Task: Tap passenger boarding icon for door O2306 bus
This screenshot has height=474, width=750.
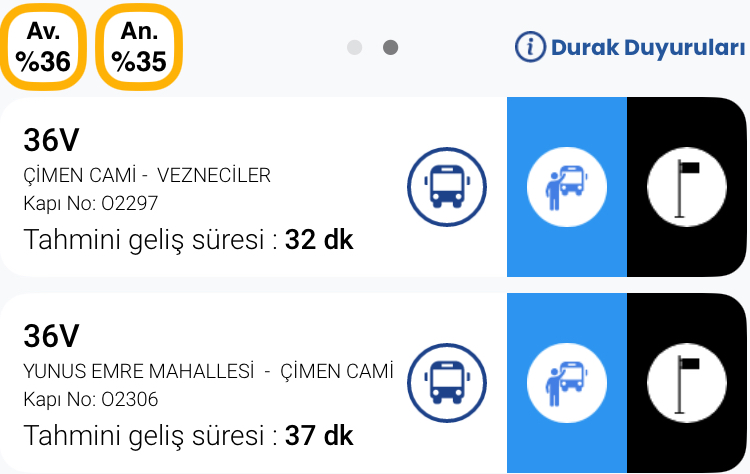Action: tap(566, 383)
